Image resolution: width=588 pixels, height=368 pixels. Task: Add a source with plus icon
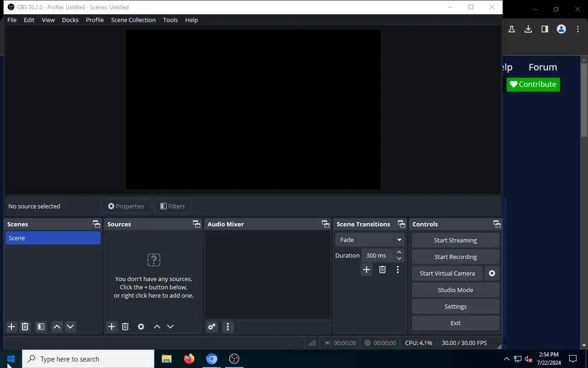(x=112, y=327)
